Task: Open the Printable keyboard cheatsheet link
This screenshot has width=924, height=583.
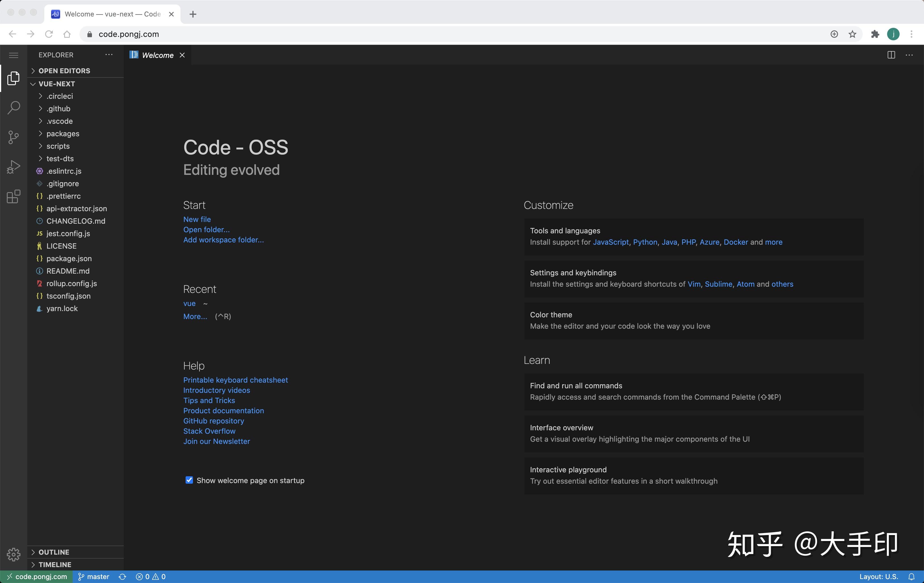Action: [235, 380]
